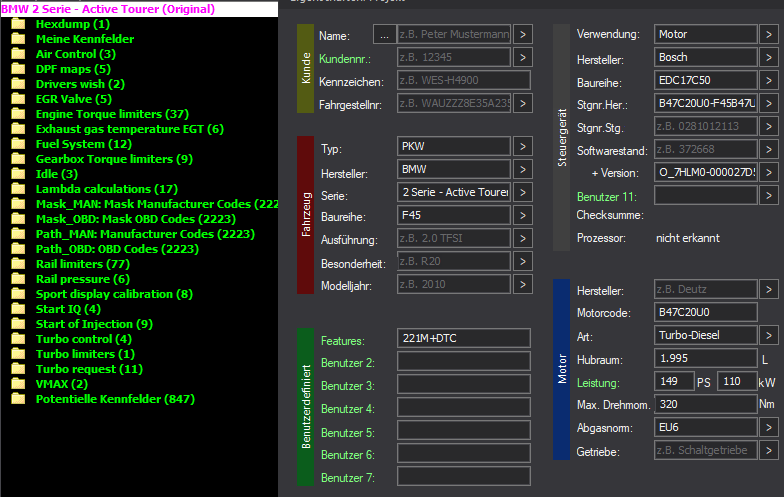784x497 pixels.
Task: Open Gearbox Torque limiters (9) folder
Action: click(114, 159)
